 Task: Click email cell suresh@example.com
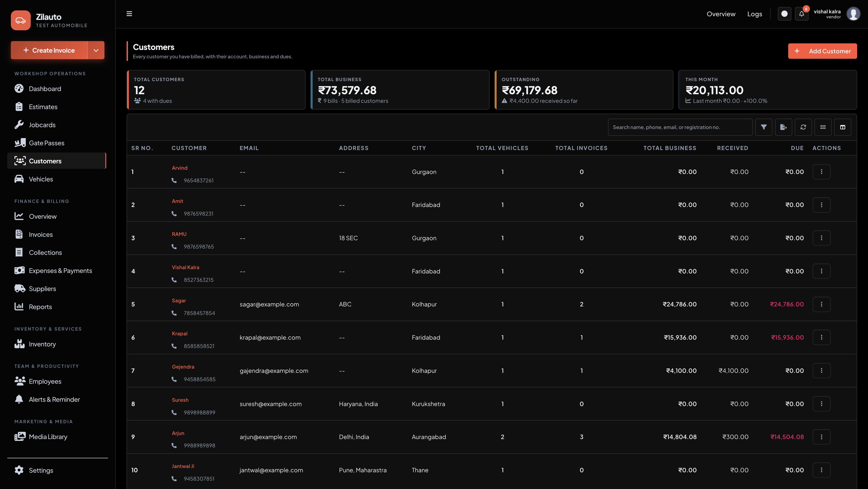click(x=271, y=404)
